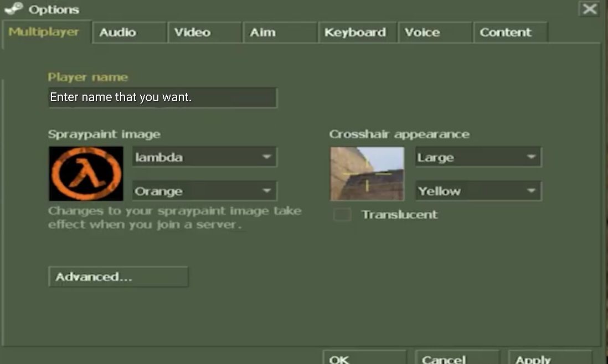Click the lambda spraypaint preview image
608x364 pixels.
pyautogui.click(x=86, y=173)
